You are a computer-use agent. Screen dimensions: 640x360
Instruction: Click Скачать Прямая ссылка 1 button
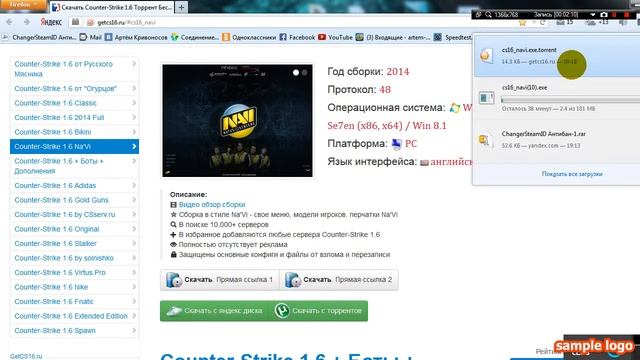coord(220,280)
